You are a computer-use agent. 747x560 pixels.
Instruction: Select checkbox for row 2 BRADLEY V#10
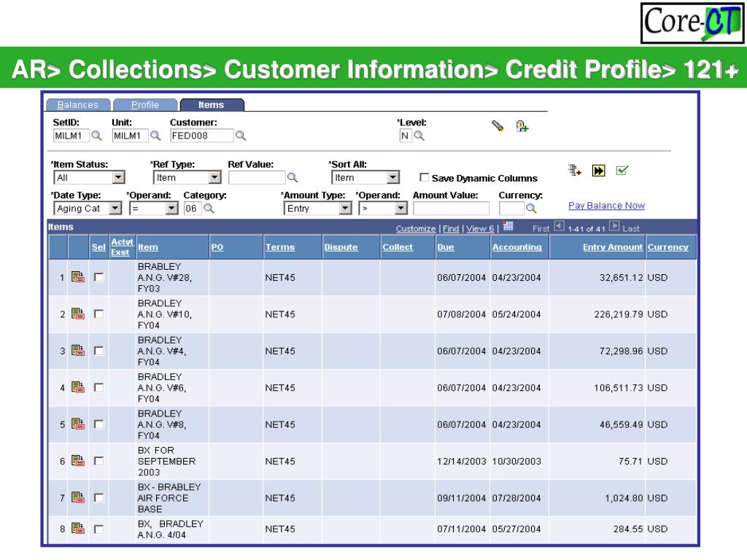[x=98, y=314]
